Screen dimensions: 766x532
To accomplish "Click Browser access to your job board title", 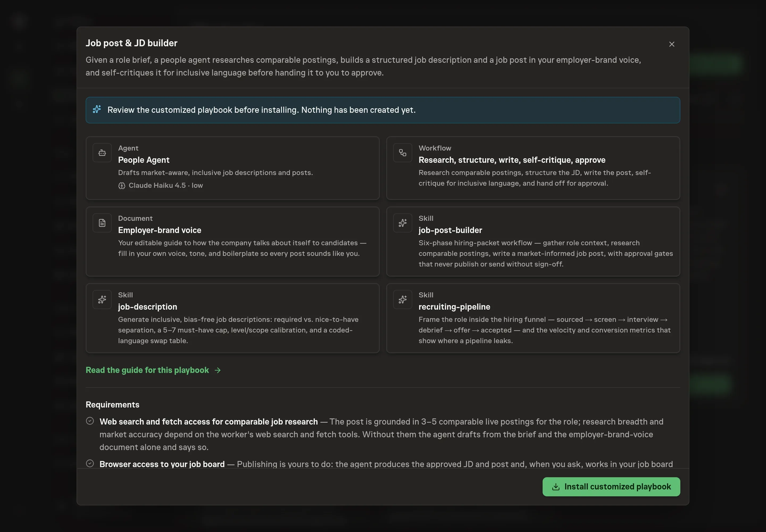I will pyautogui.click(x=162, y=464).
